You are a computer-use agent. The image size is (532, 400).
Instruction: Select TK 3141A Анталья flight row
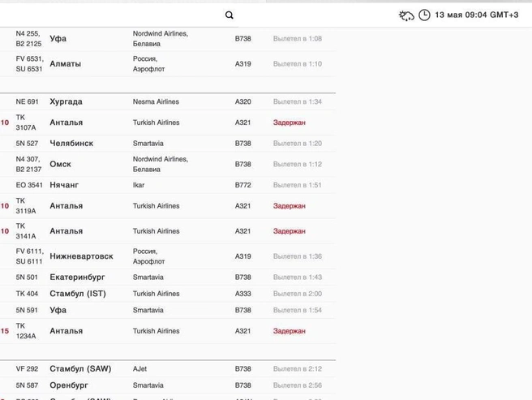click(x=168, y=231)
